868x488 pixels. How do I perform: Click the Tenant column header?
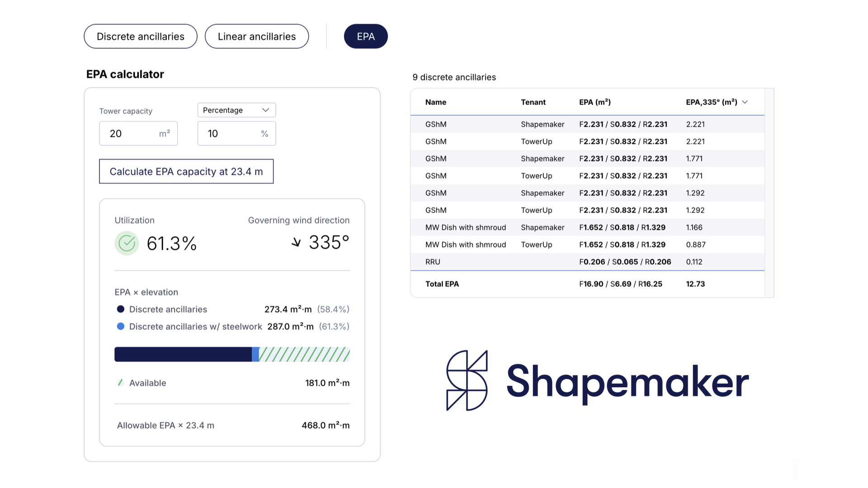click(x=533, y=102)
